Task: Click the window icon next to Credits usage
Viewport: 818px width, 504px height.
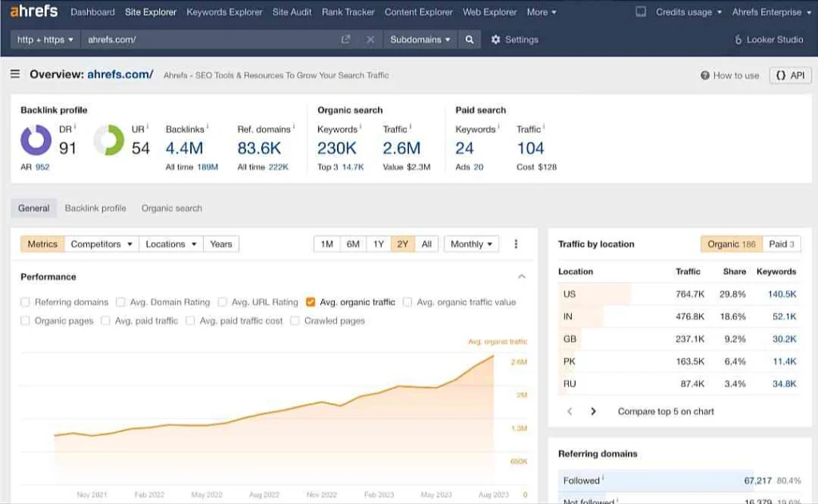Action: click(x=641, y=11)
